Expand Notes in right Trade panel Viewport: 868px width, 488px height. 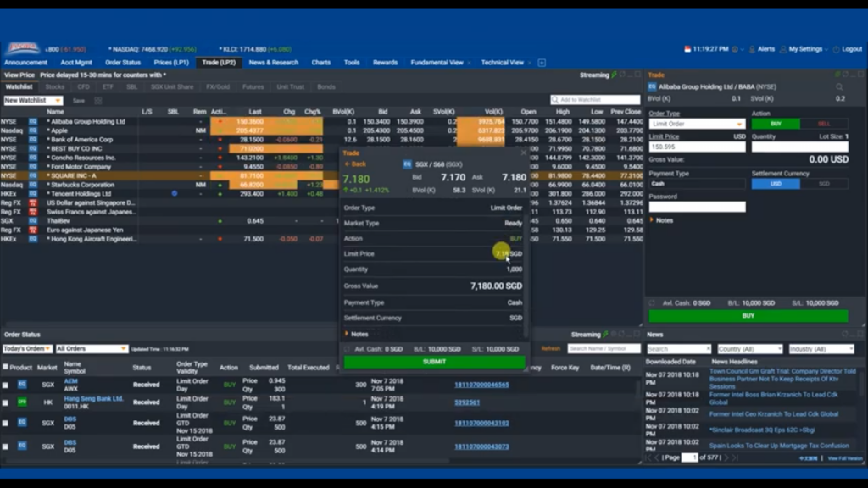[x=661, y=220]
